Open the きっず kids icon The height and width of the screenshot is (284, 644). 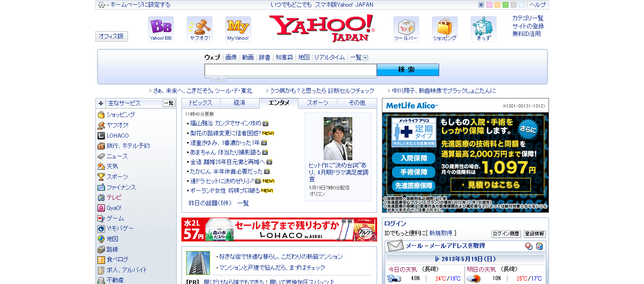point(484,29)
